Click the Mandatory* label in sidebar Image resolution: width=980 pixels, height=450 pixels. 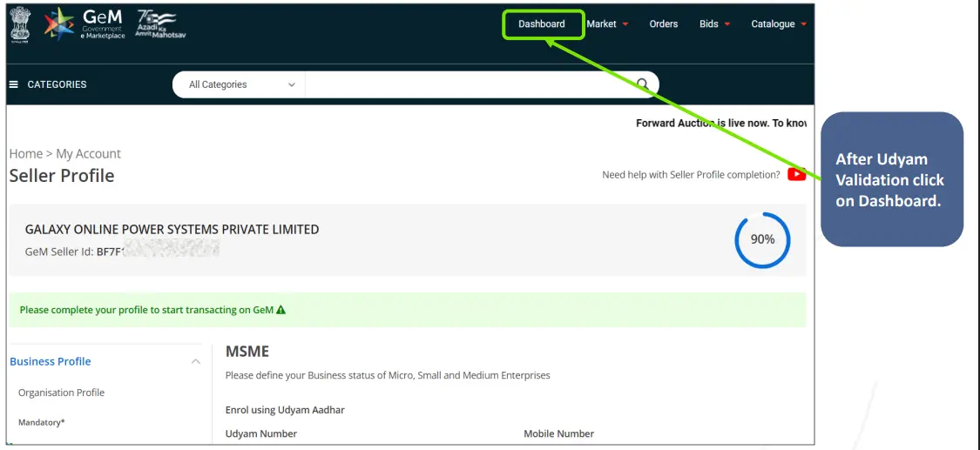(x=41, y=422)
